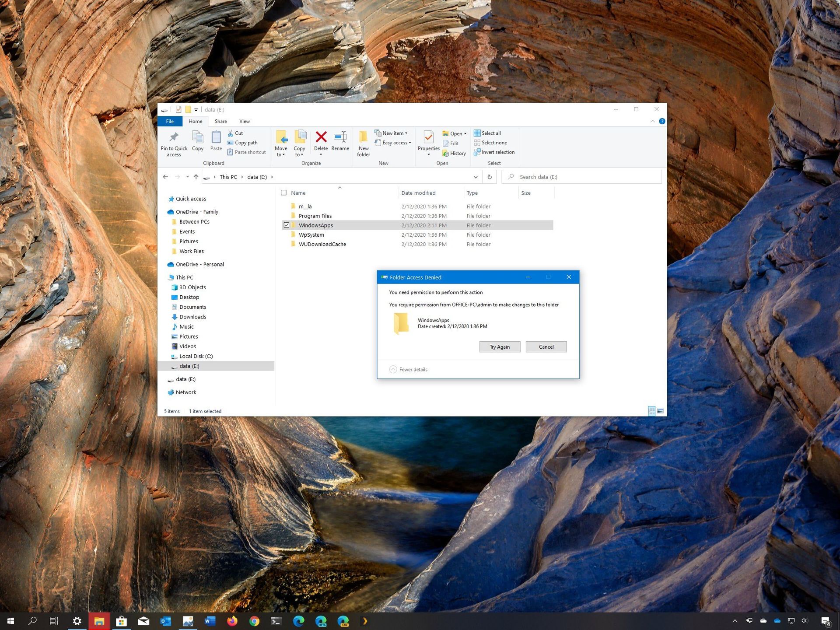
Task: Open the Share ribbon tab
Action: 220,121
